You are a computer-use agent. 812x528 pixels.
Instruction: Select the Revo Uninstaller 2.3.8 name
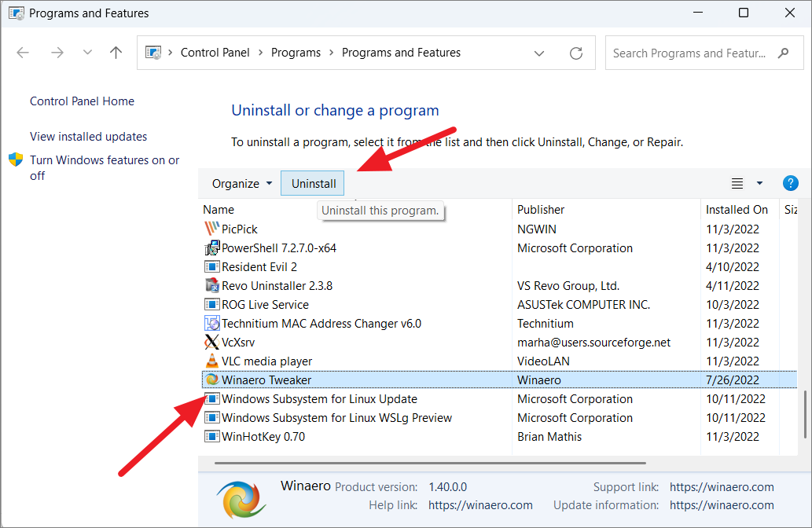click(x=277, y=286)
